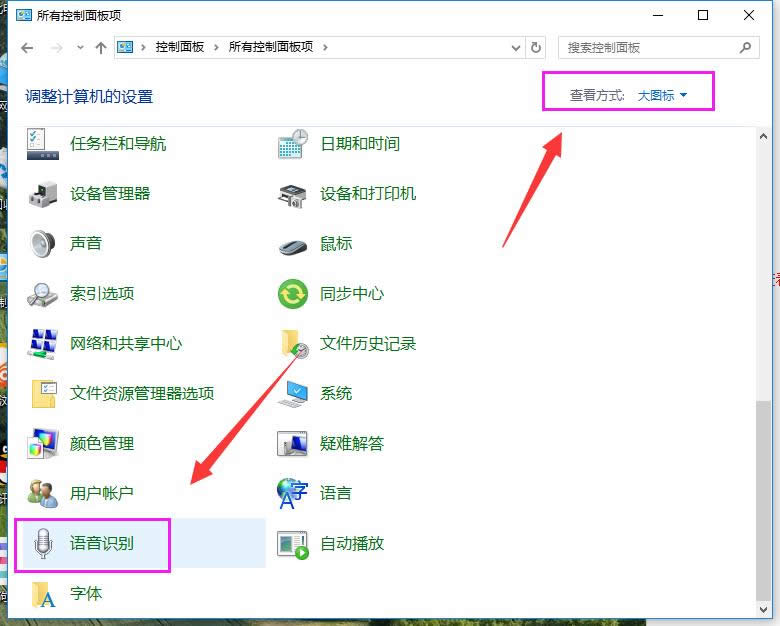The image size is (780, 626).
Task: Click the 网络和共享中心 icon
Action: pos(42,344)
